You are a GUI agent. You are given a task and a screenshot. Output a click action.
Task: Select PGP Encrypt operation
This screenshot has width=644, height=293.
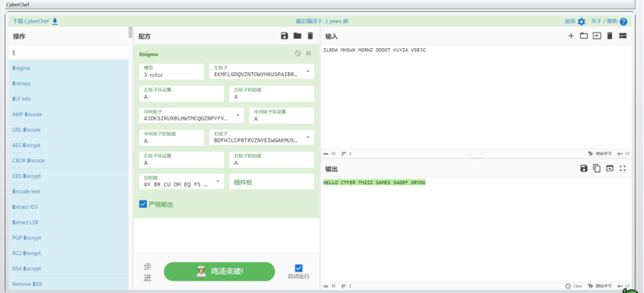coord(68,238)
